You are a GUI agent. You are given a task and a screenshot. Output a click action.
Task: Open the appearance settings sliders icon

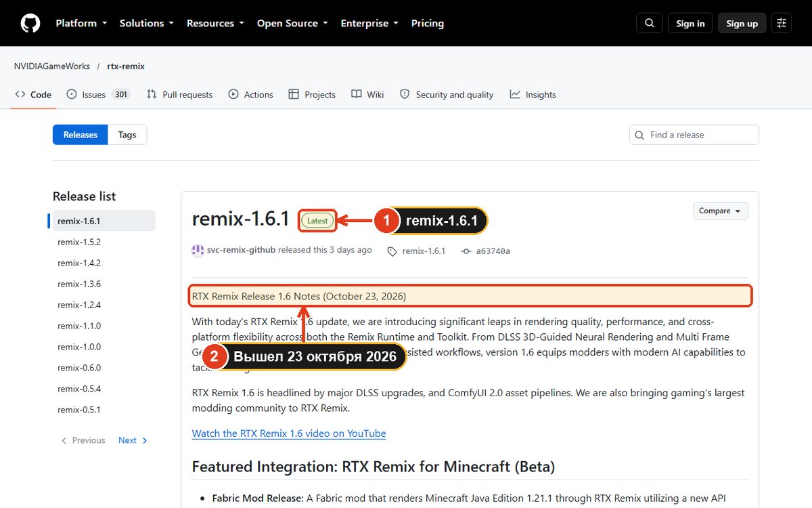[782, 23]
